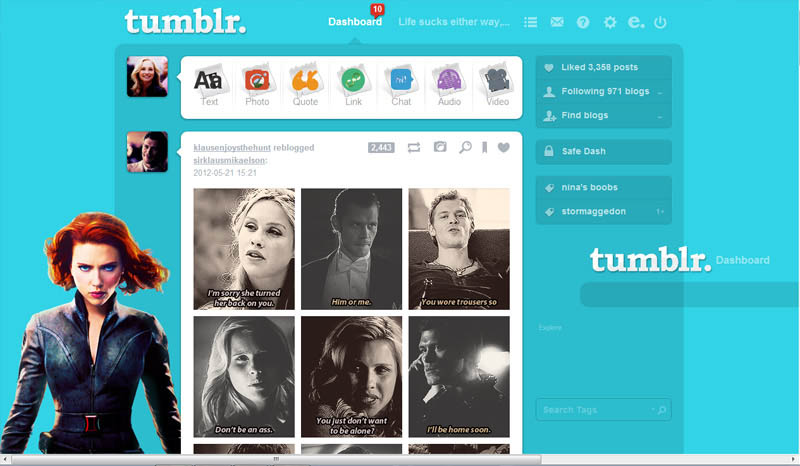Screen dimensions: 800x466
Task: Open the list icon in header
Action: coord(531,22)
